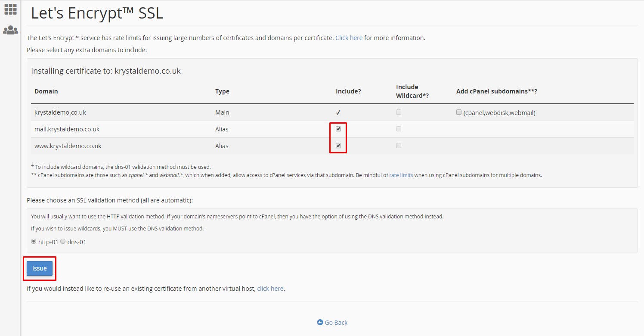The height and width of the screenshot is (336, 644).
Task: Uncheck Include for www.krystaldemo.co.uk
Action: point(338,145)
